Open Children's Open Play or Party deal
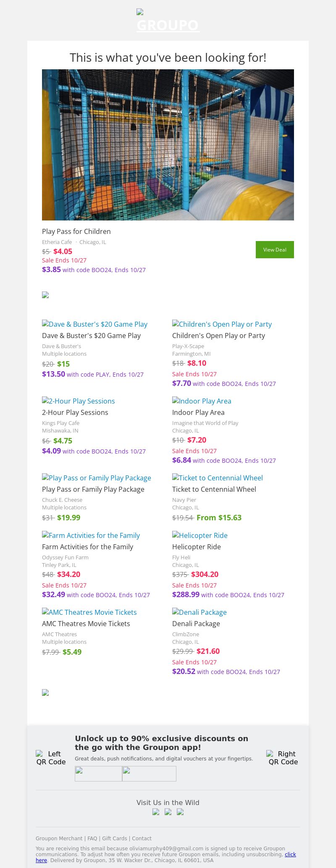The height and width of the screenshot is (868, 336). click(222, 324)
